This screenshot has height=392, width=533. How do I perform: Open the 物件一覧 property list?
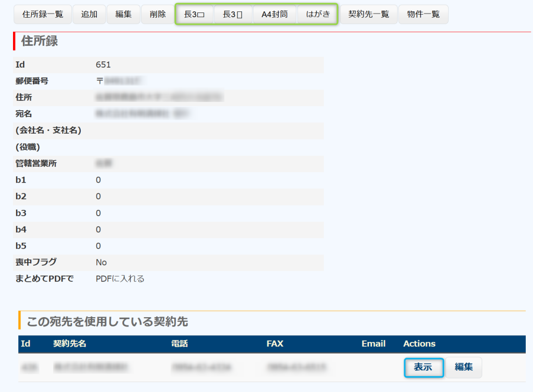point(423,15)
